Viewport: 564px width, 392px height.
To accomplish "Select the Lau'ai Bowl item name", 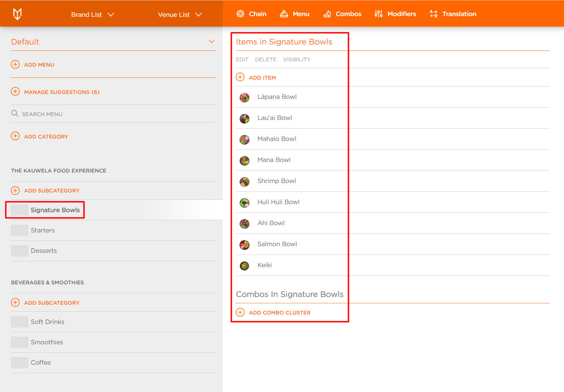I will pos(275,118).
